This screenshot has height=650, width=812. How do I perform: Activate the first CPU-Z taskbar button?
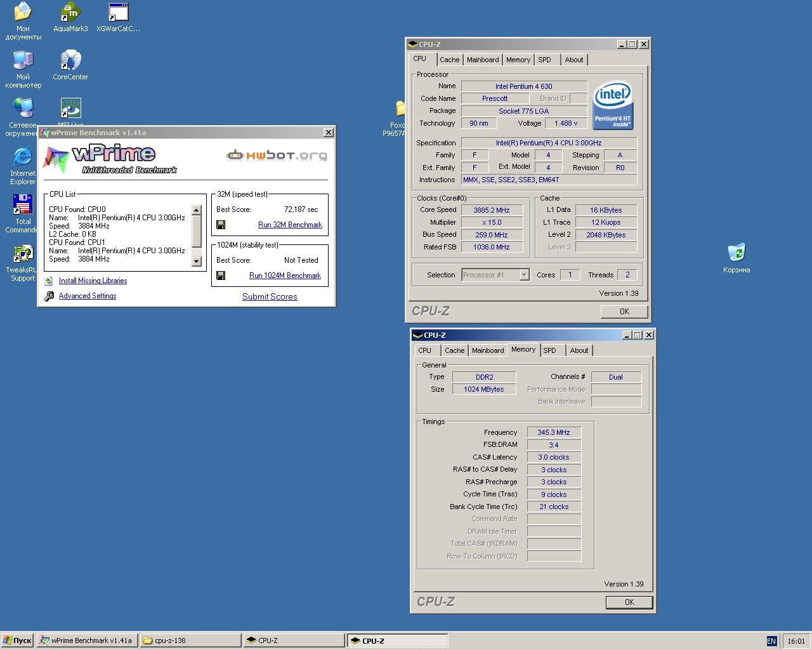click(x=294, y=640)
